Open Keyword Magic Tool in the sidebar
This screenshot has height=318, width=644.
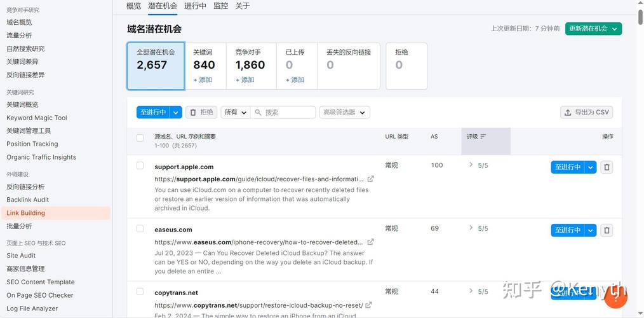pyautogui.click(x=37, y=118)
